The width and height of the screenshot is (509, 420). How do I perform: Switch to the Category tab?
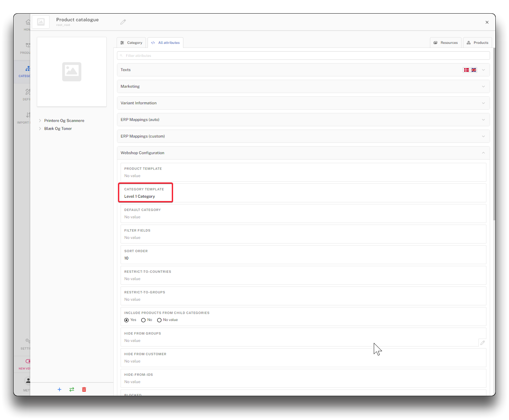pyautogui.click(x=131, y=43)
